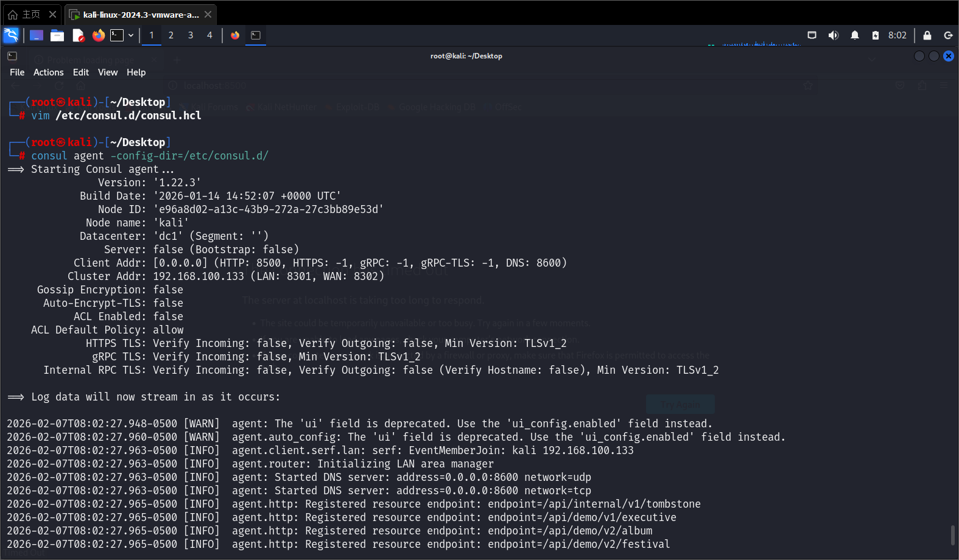Switch to workspace 3
Viewport: 959px width, 560px height.
[x=191, y=35]
